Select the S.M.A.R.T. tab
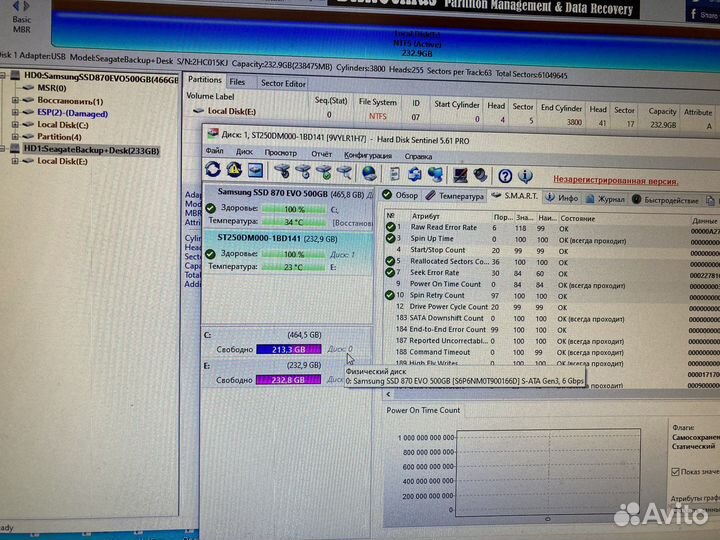Image resolution: width=720 pixels, height=540 pixels. tap(514, 196)
